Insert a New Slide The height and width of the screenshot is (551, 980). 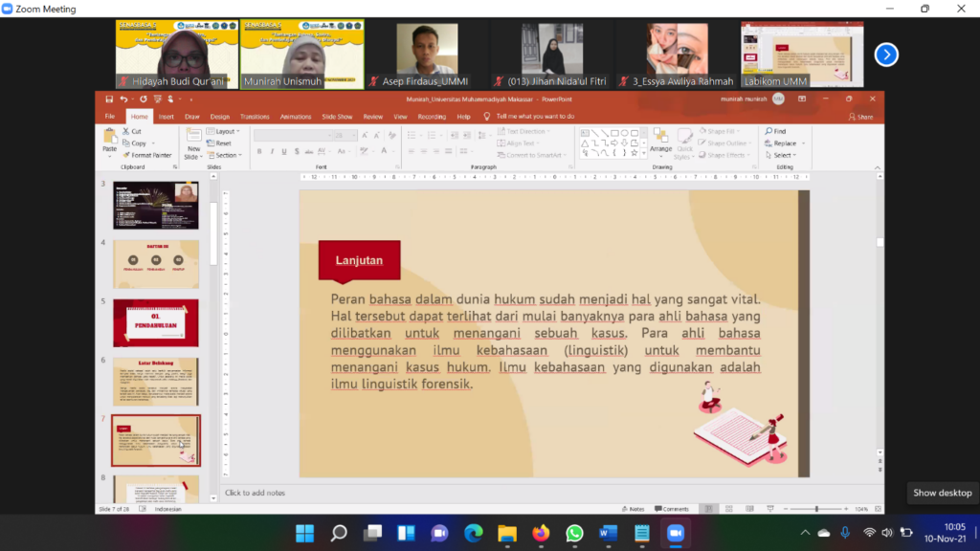[193, 143]
